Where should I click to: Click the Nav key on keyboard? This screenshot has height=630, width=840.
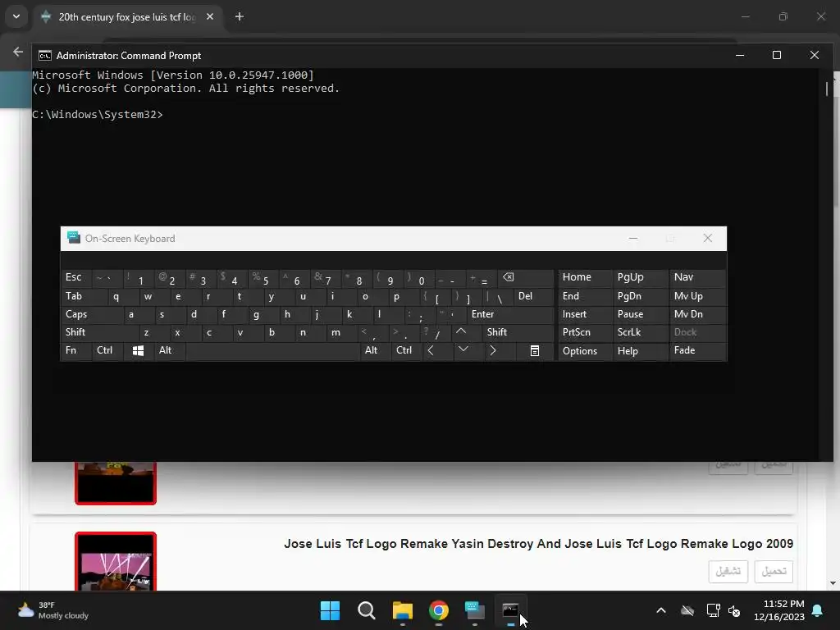tap(697, 277)
